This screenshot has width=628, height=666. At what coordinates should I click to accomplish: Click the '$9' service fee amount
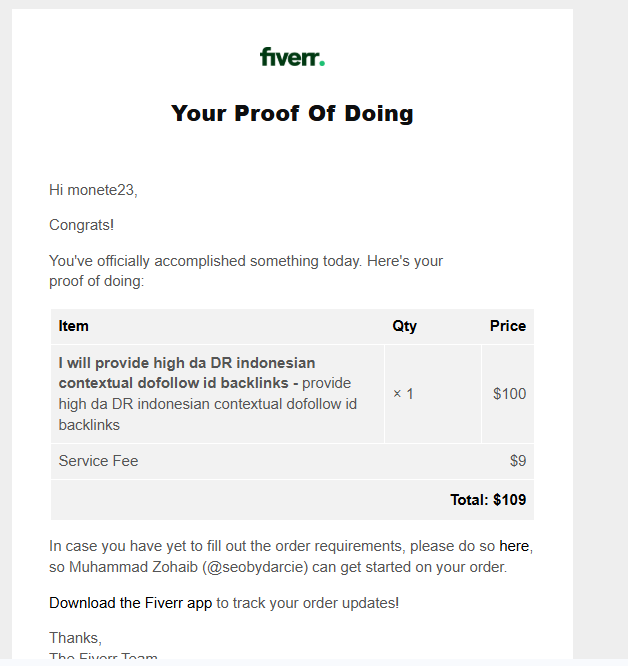click(x=517, y=461)
